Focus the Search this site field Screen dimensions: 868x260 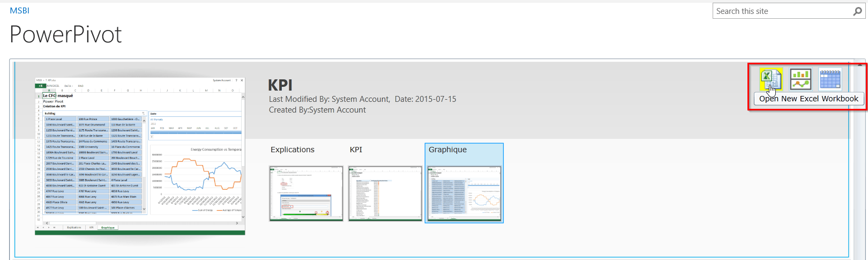[781, 11]
